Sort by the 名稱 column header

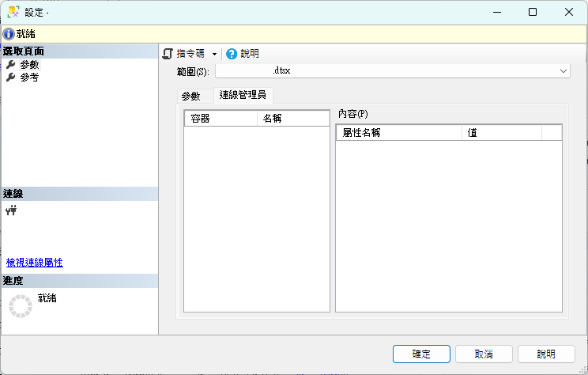292,119
